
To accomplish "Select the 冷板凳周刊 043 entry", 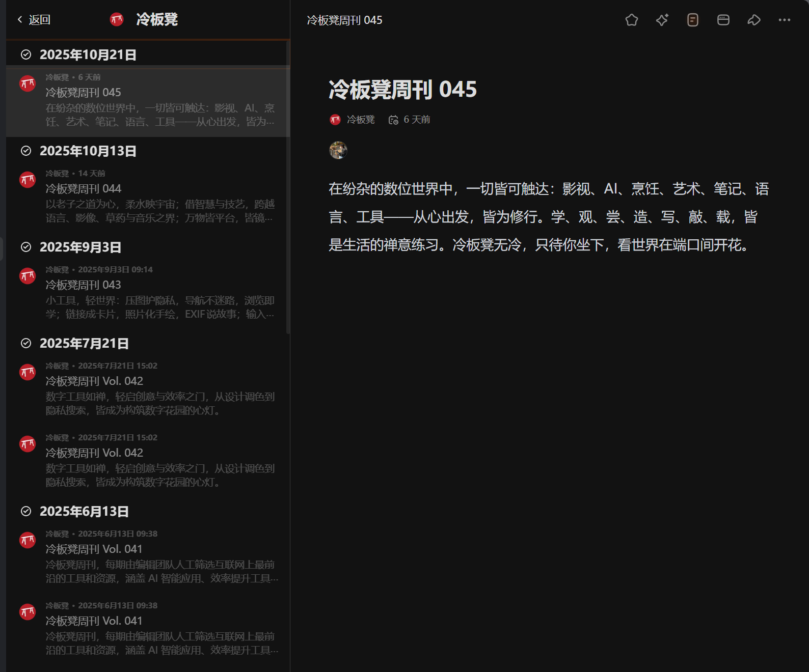I will point(159,292).
